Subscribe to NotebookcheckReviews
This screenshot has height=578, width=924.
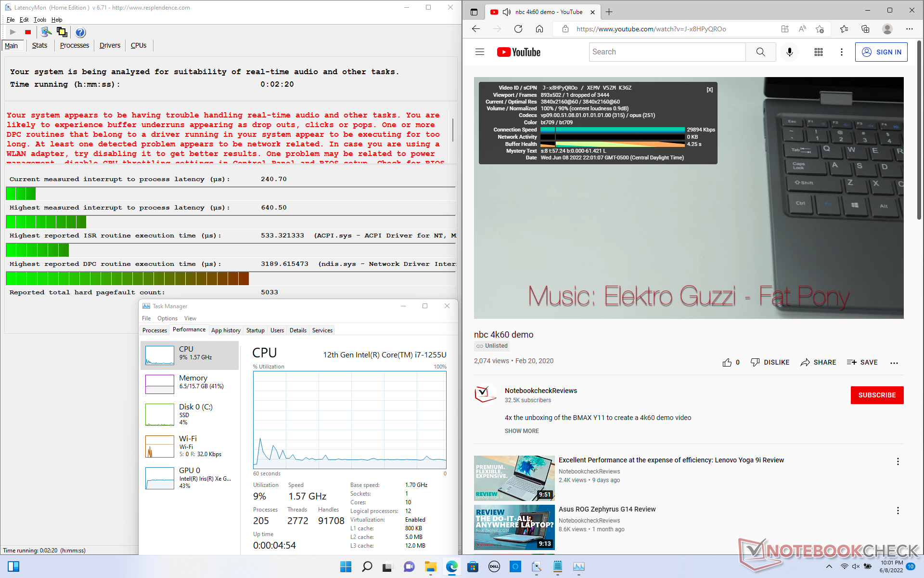click(877, 395)
